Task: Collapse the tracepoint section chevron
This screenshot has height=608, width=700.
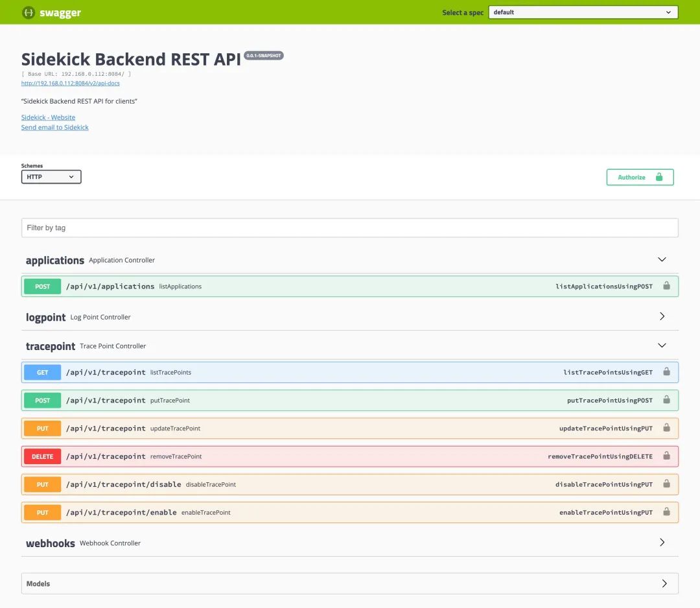Action: 662,345
